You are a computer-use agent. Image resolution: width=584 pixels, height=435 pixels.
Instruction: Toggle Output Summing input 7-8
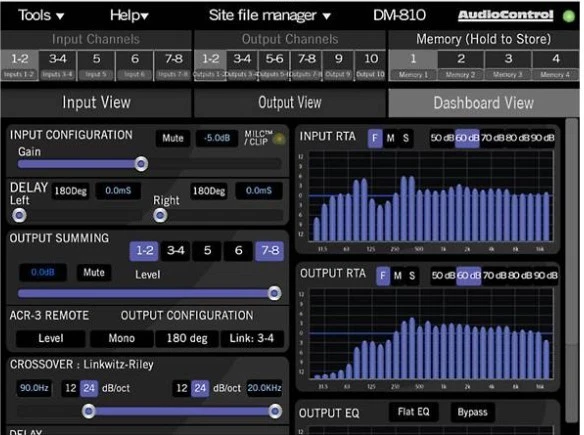(x=270, y=251)
